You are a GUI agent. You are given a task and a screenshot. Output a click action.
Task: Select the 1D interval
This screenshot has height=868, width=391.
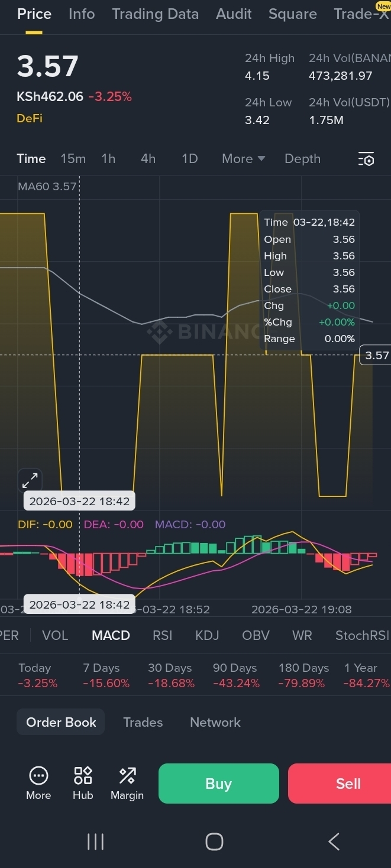tap(189, 159)
